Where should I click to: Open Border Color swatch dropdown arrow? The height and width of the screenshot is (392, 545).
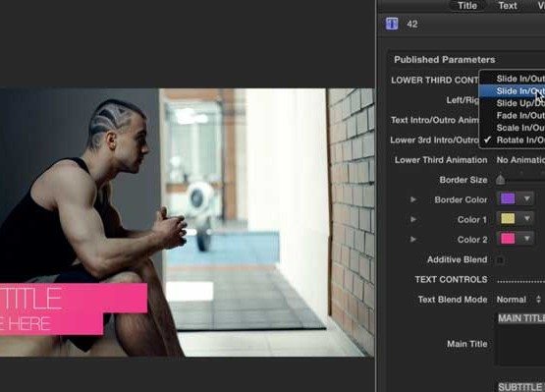[x=527, y=199]
